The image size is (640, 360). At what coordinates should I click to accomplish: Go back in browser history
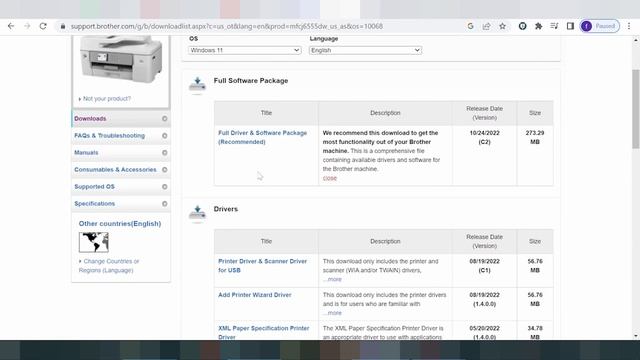[11, 26]
